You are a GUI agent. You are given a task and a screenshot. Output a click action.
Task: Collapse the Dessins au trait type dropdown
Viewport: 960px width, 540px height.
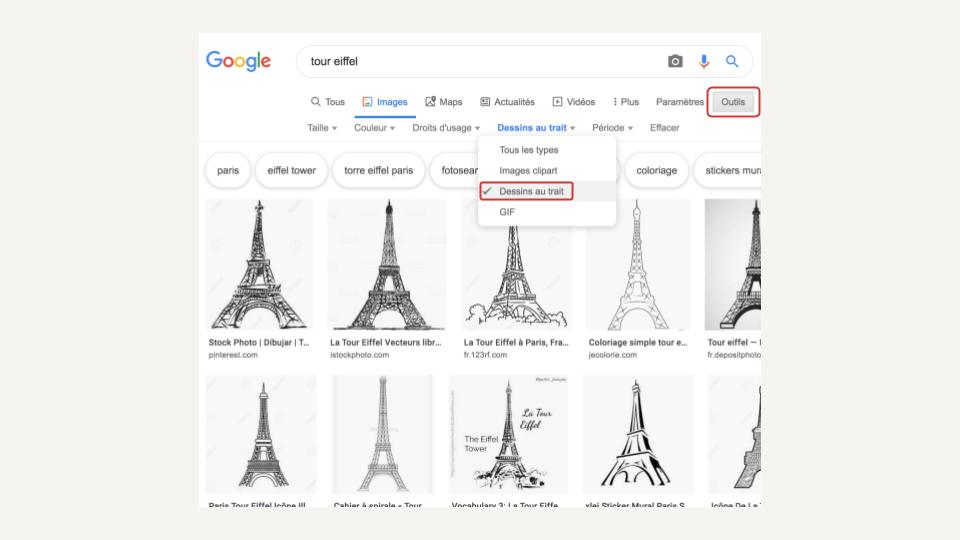point(536,127)
